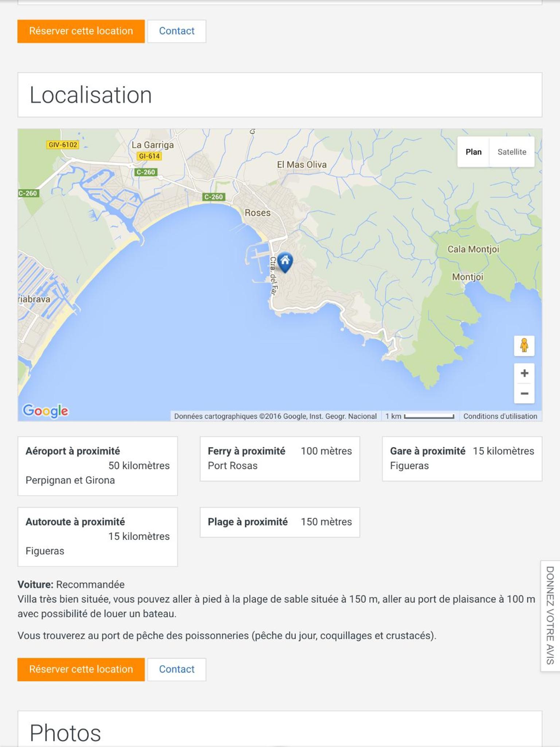
Task: Select the Aéroport à proximité card
Action: pos(98,466)
